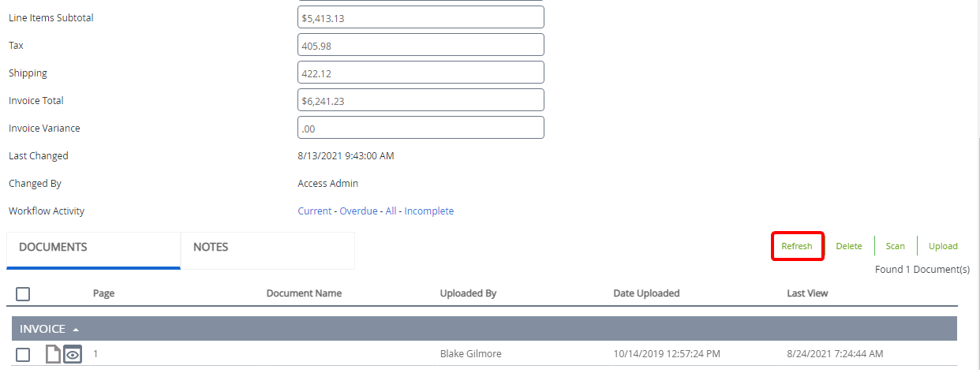Click Upload to add a document
Viewport: 980px width, 373px height.
coord(943,246)
